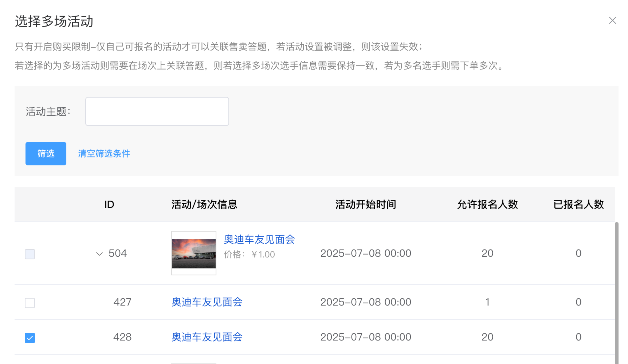Open thumbnail image of activity 504
This screenshot has width=628, height=364.
[x=194, y=253]
